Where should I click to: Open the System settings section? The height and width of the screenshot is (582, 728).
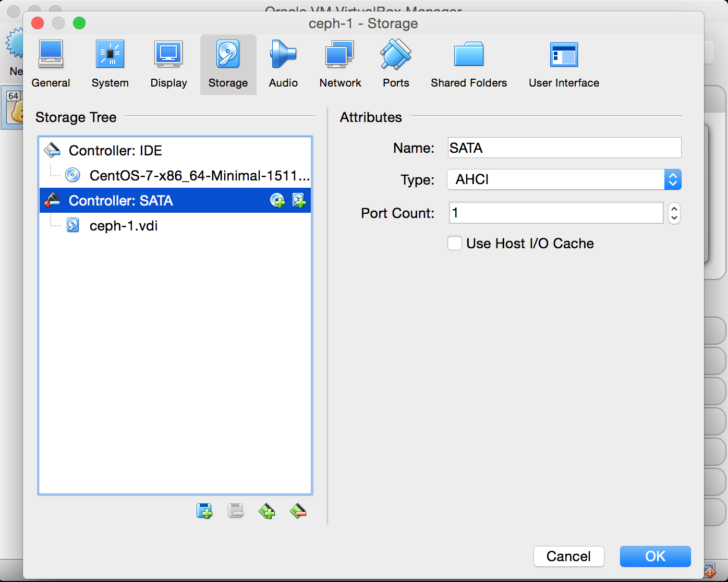click(x=110, y=65)
